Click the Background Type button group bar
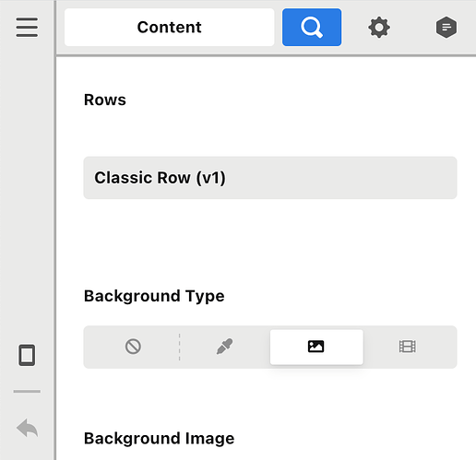Screen dimensions: 476x460 tap(270, 347)
